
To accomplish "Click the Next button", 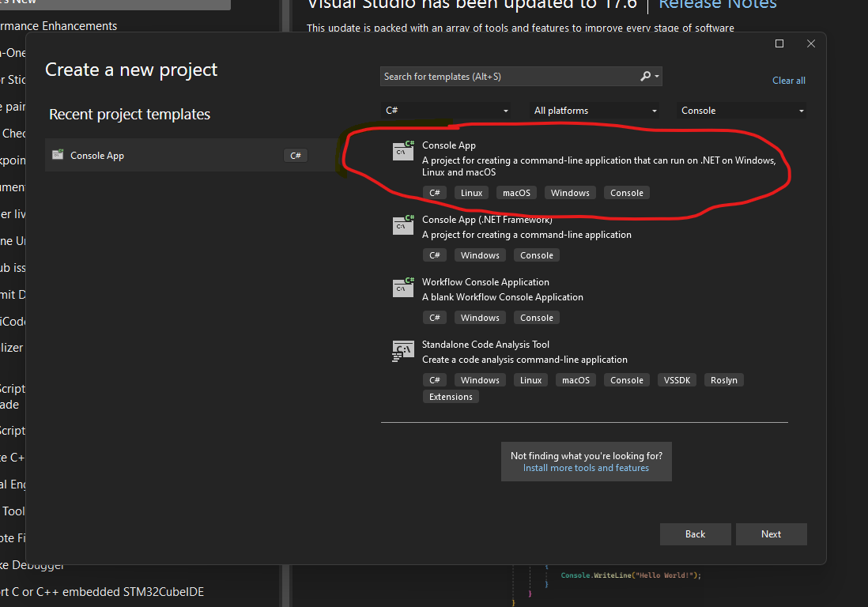I will click(771, 534).
